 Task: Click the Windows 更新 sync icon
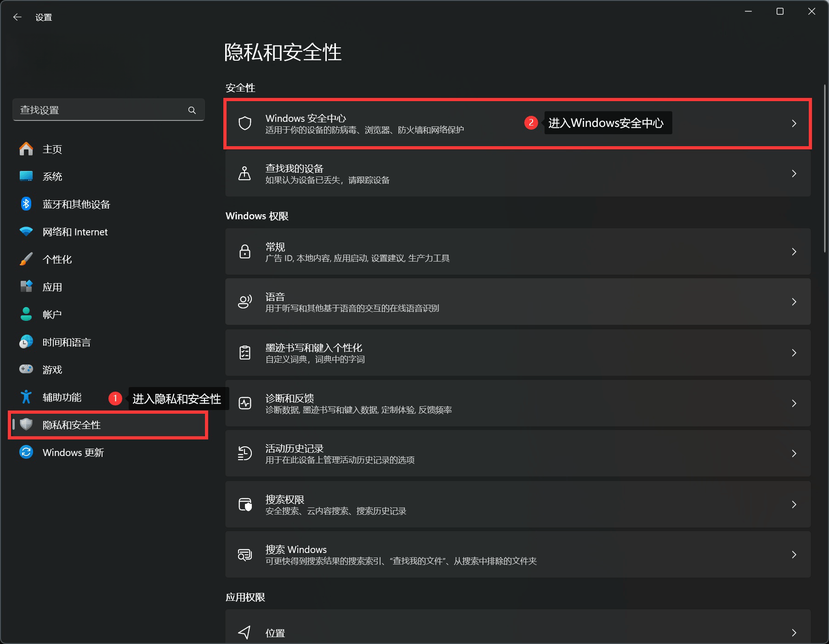pos(26,452)
